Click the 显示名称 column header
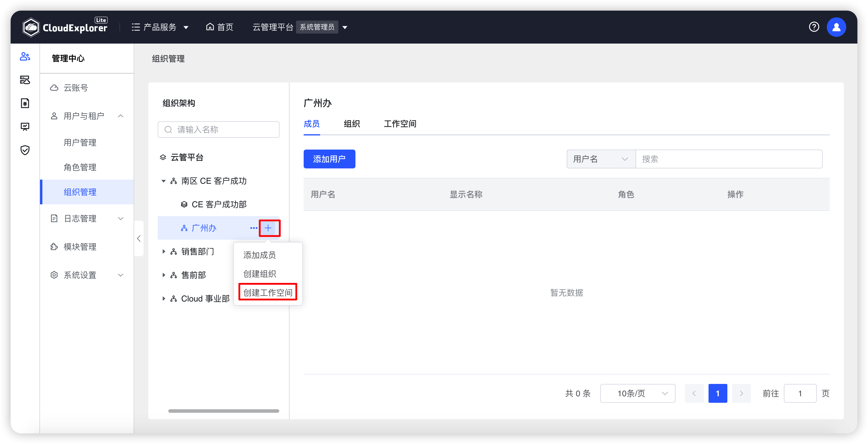The height and width of the screenshot is (444, 868). pos(466,195)
